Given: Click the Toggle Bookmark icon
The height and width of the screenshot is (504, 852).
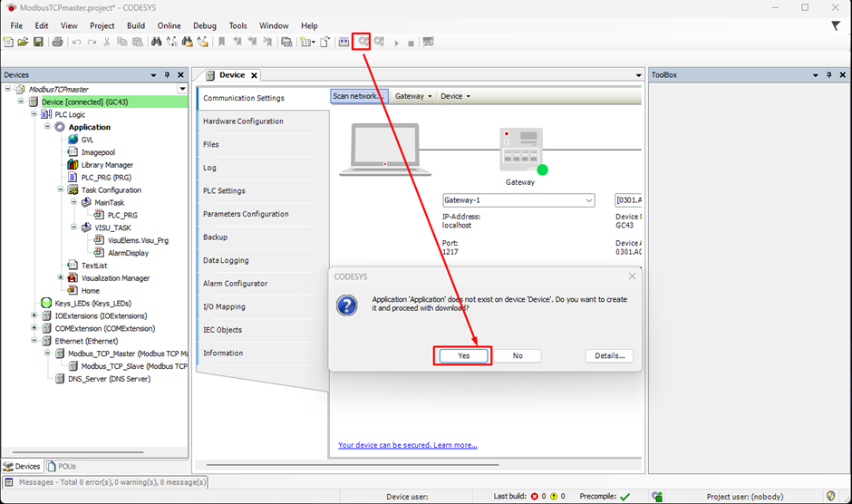Looking at the screenshot, I should [x=222, y=42].
